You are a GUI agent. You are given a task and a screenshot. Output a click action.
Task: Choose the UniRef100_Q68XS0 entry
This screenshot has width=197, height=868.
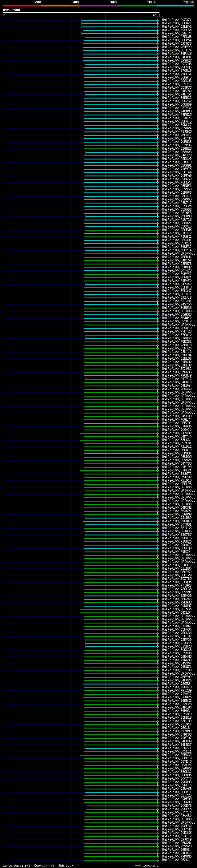(x=176, y=389)
